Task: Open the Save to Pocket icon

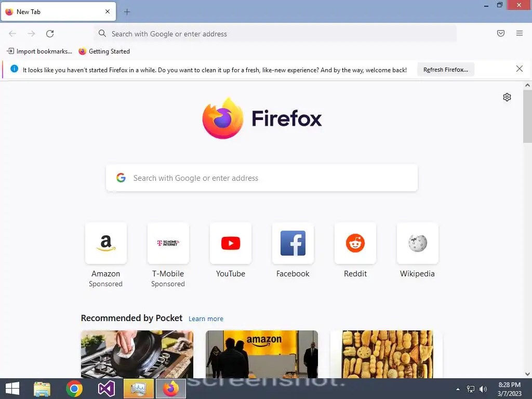Action: (501, 33)
